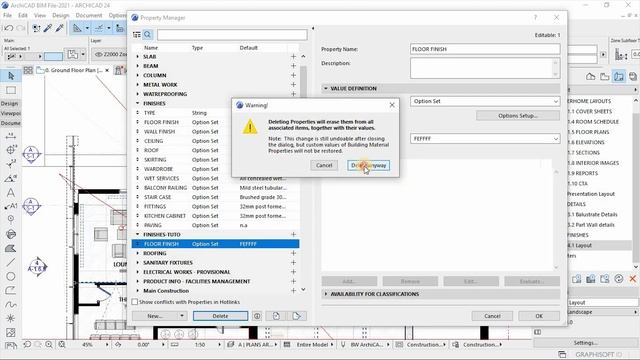Image resolution: width=640 pixels, height=360 pixels.
Task: Click Cancel in the Warning dialog
Action: pyautogui.click(x=324, y=165)
